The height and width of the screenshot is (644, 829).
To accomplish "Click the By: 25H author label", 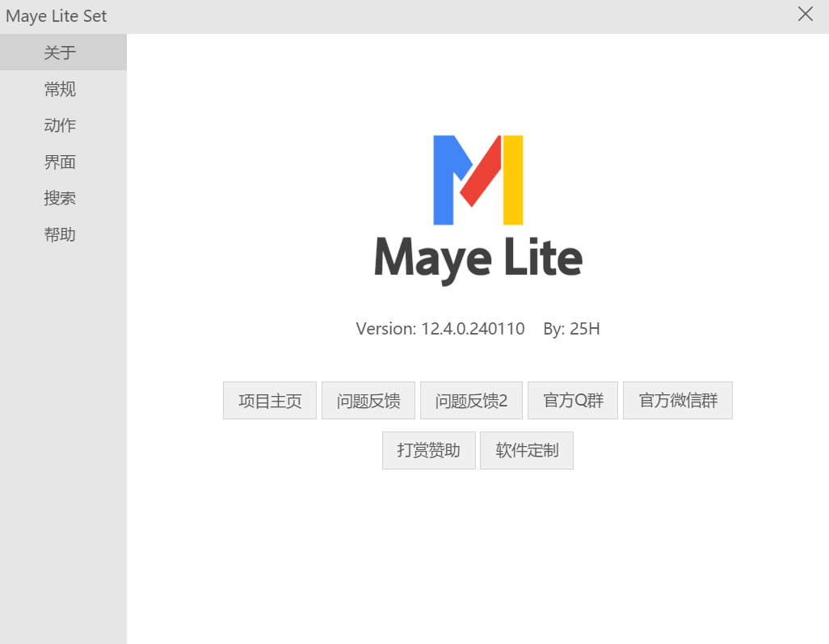I will coord(571,328).
